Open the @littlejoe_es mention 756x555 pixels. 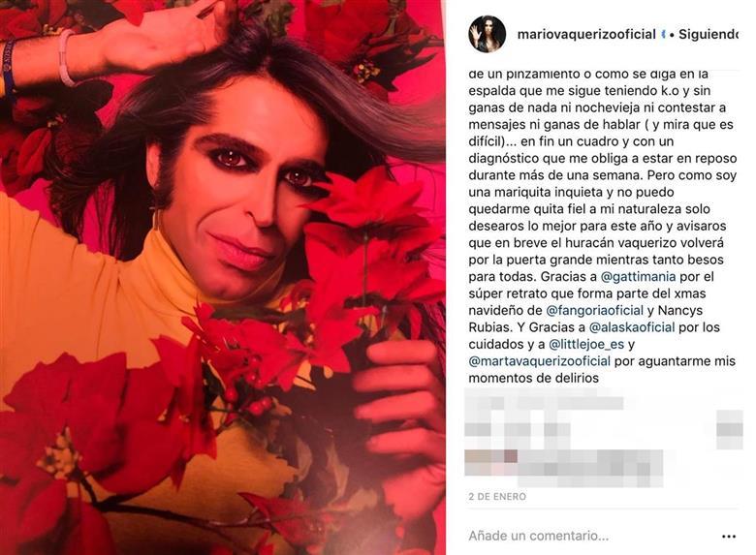[586, 345]
